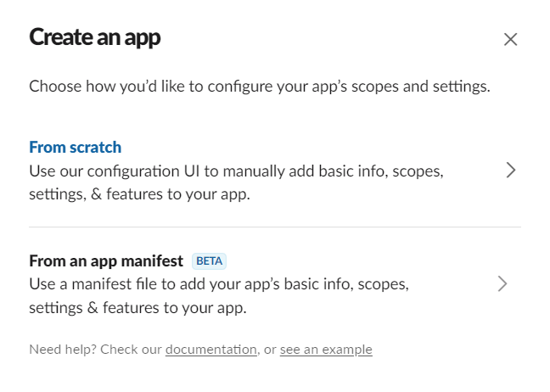Click the chevron arrow beside From scratch

tap(510, 170)
